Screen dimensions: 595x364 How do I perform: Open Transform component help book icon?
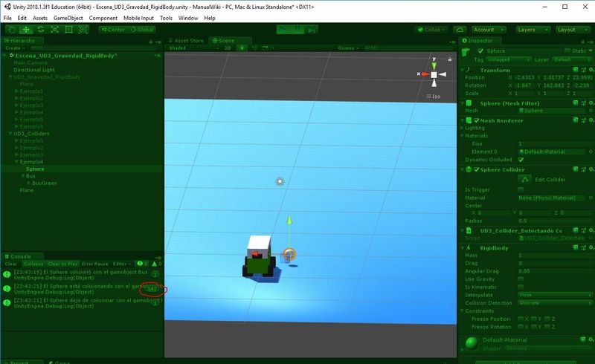pos(576,70)
